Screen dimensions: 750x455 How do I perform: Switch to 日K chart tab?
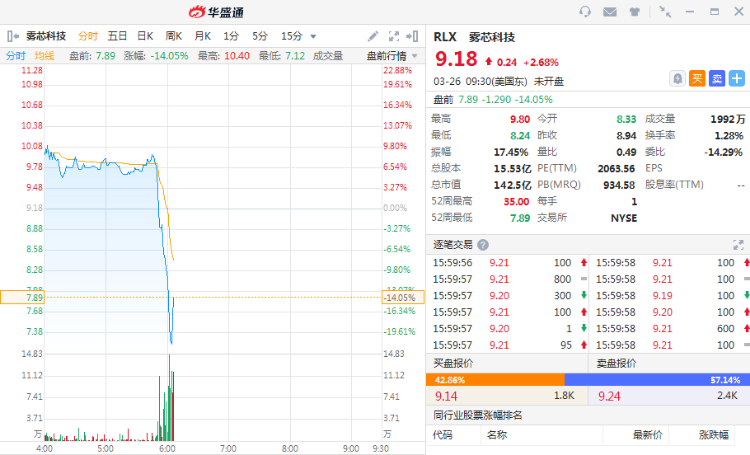click(145, 36)
